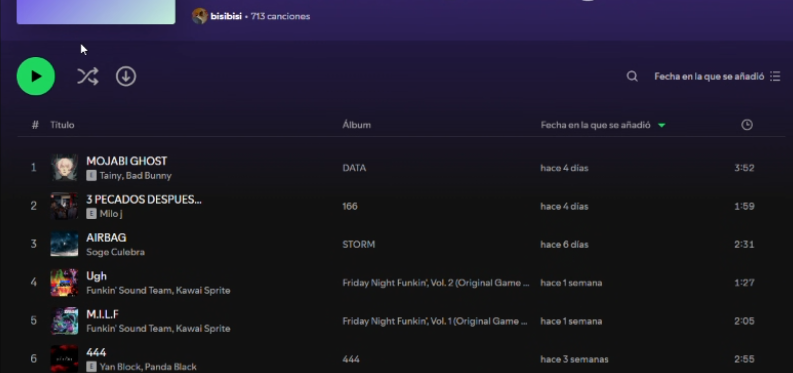Select AIRBAG song title

click(x=106, y=238)
